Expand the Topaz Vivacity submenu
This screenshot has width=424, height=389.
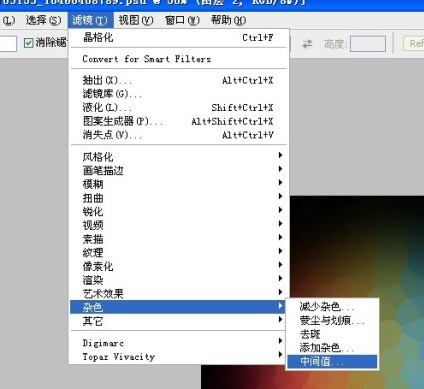pos(178,356)
